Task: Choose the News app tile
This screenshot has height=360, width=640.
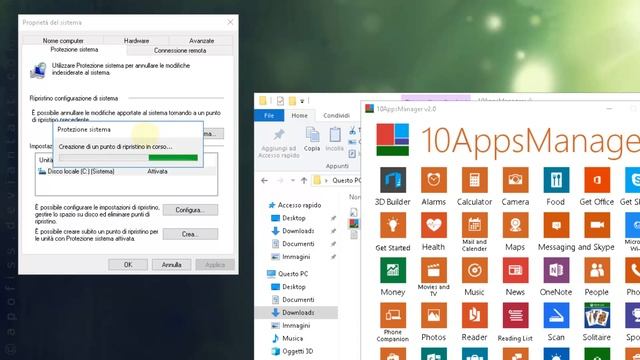Action: (515, 270)
